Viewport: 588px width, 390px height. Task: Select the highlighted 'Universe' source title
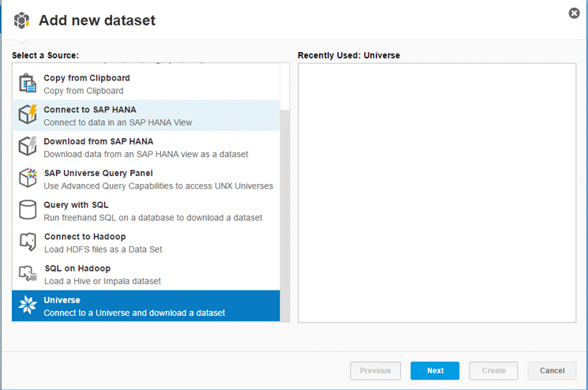tap(62, 300)
